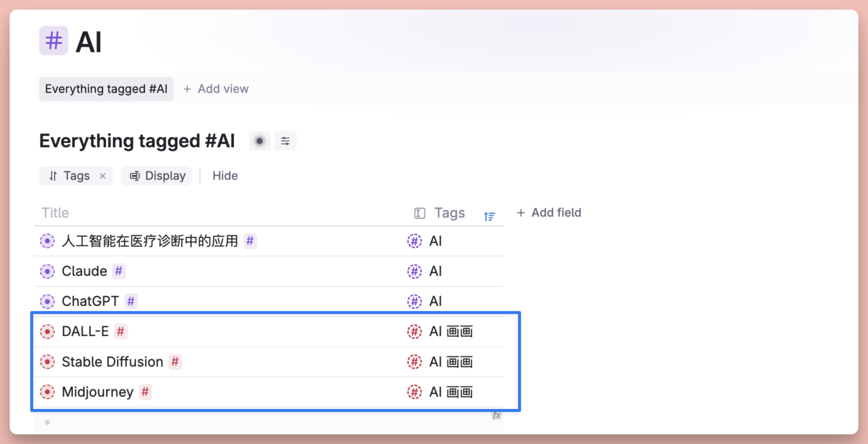Click the AI 画画 tag icon in Midjourney row

414,392
